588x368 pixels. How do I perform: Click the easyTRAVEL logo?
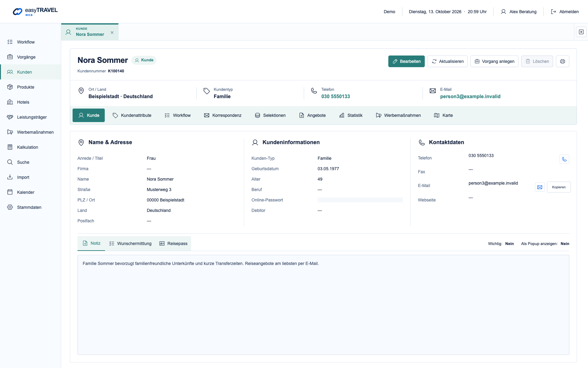click(35, 12)
